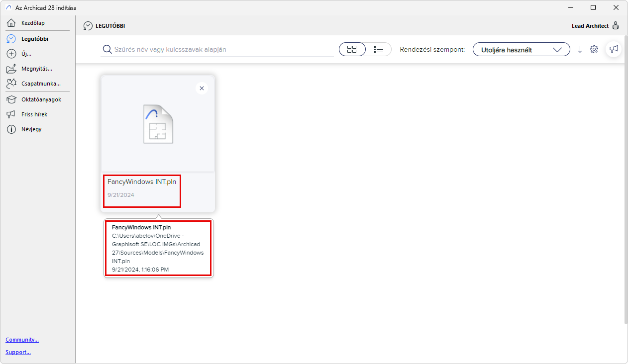628x364 pixels.
Task: Remove FancyWindows INT.pln from recent list
Action: pos(202,89)
